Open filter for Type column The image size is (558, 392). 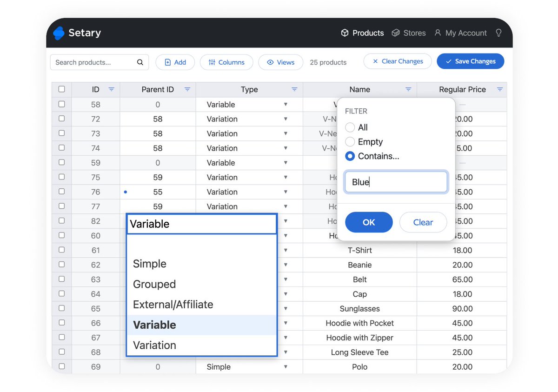pos(294,89)
